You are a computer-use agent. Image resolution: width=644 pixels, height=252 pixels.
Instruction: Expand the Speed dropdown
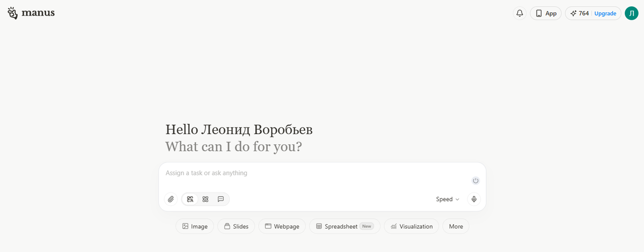(448, 199)
